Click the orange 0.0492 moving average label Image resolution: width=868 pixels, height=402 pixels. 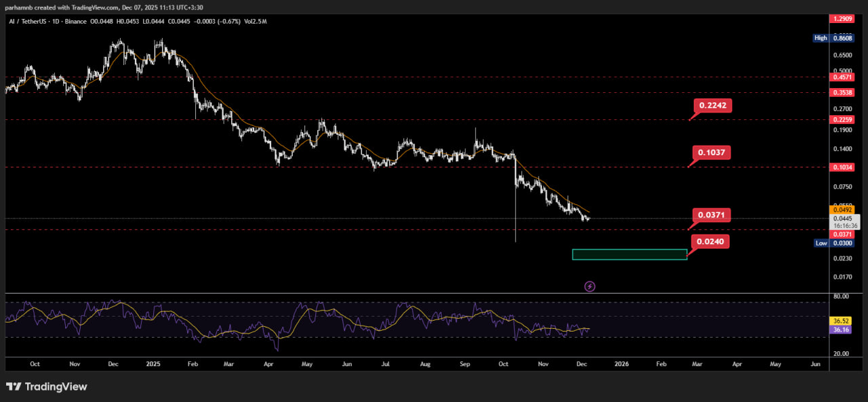click(x=841, y=210)
